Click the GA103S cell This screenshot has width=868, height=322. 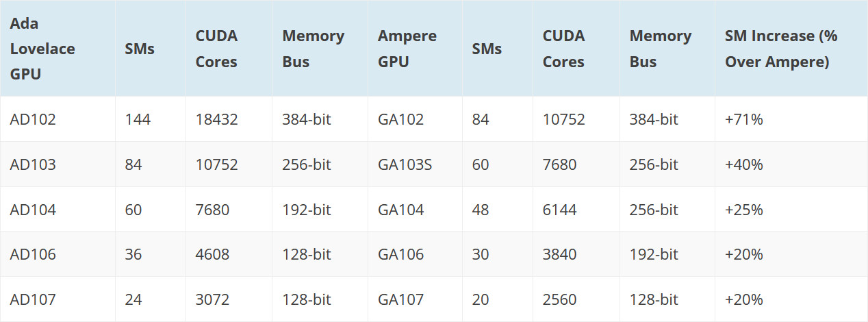(x=405, y=164)
